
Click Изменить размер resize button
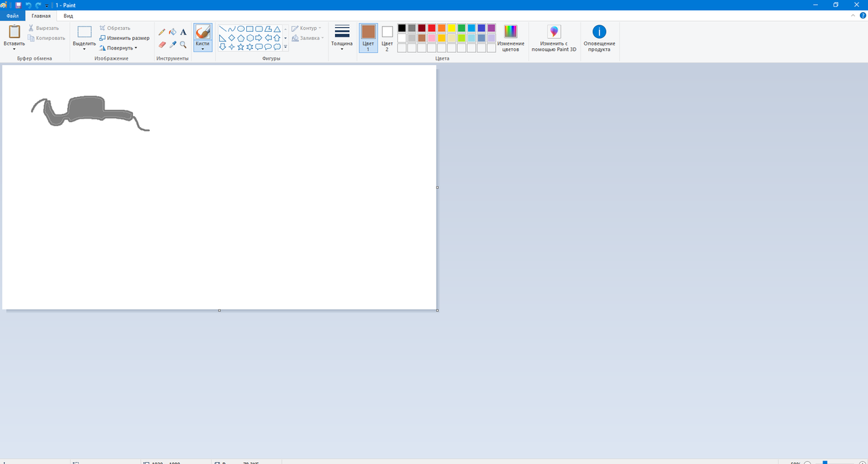point(124,38)
